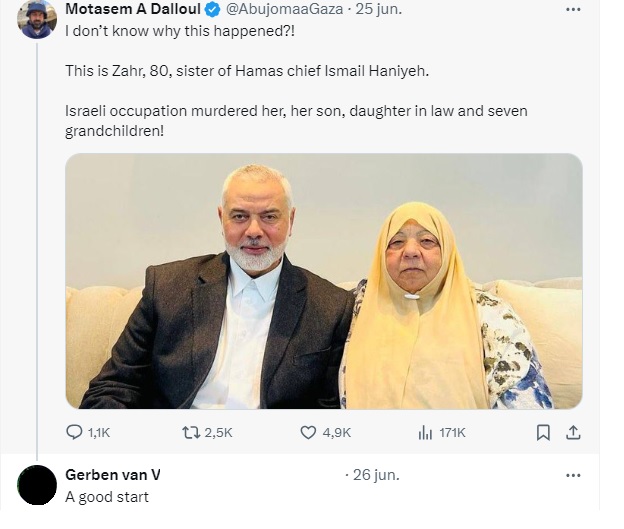Click Gerben van V's black avatar circle
Screen dimensions: 624x529
click(x=37, y=485)
